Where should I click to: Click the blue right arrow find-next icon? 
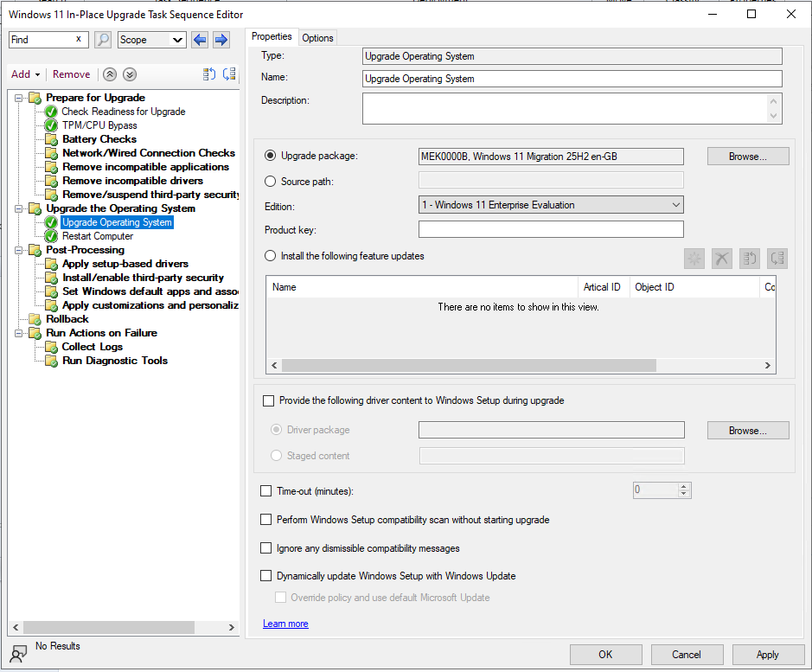(x=221, y=40)
